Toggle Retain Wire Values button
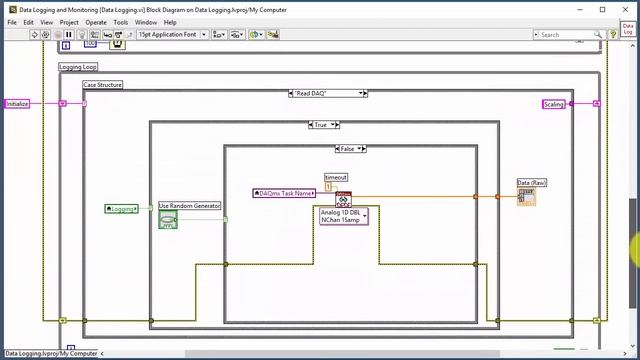The image size is (640, 360). 95,35
